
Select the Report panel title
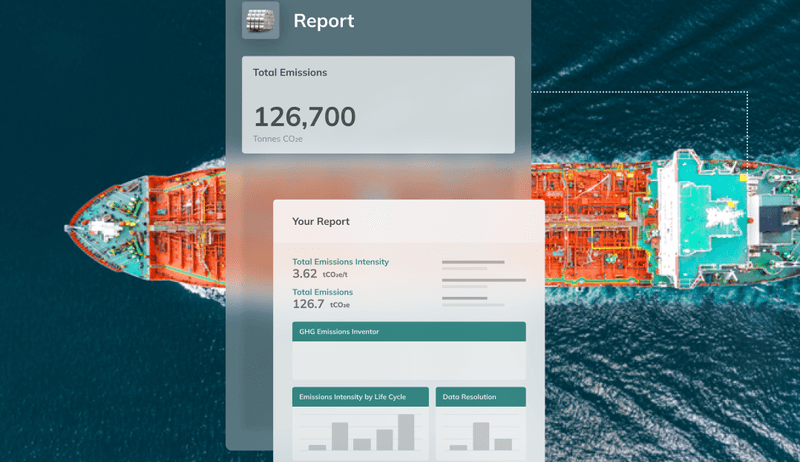pos(323,21)
